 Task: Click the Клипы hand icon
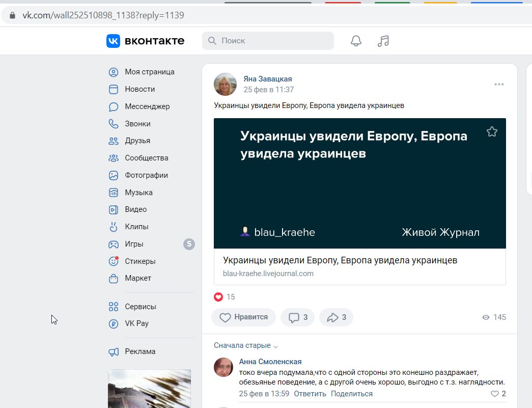(x=114, y=227)
